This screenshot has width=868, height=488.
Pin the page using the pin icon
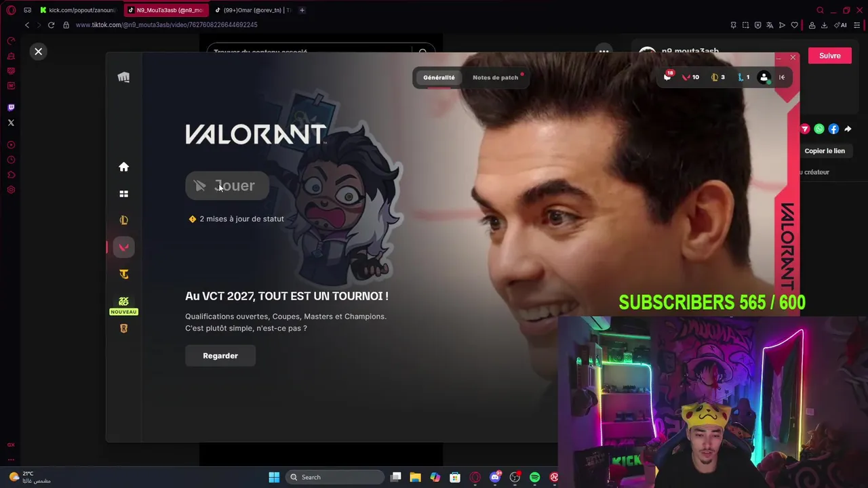tap(733, 25)
